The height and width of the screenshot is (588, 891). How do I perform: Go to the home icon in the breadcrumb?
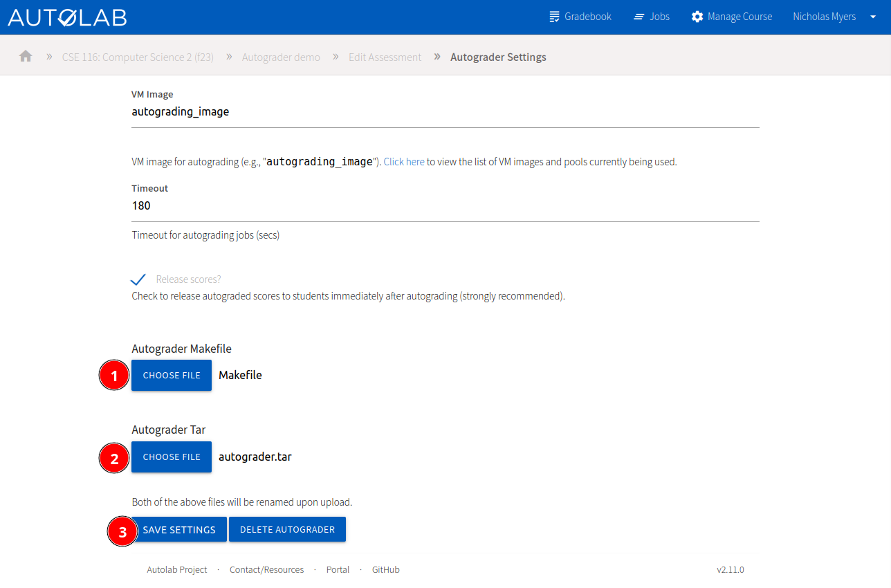pos(26,56)
